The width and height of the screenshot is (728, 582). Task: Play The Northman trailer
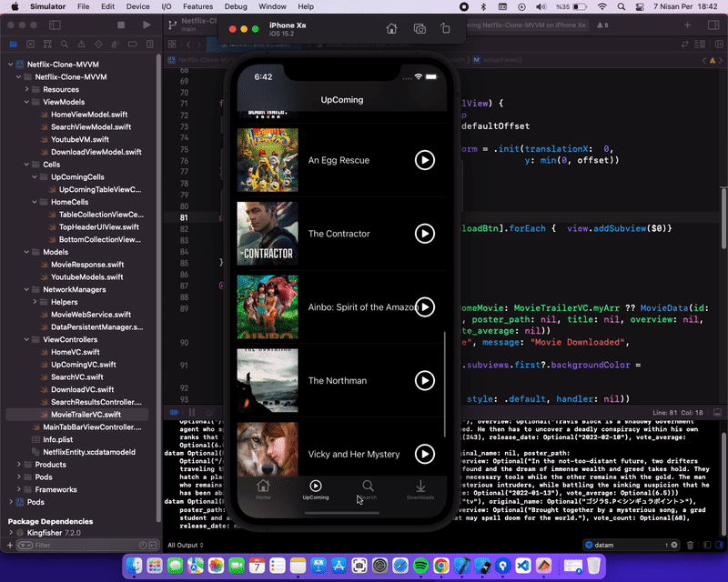click(425, 381)
